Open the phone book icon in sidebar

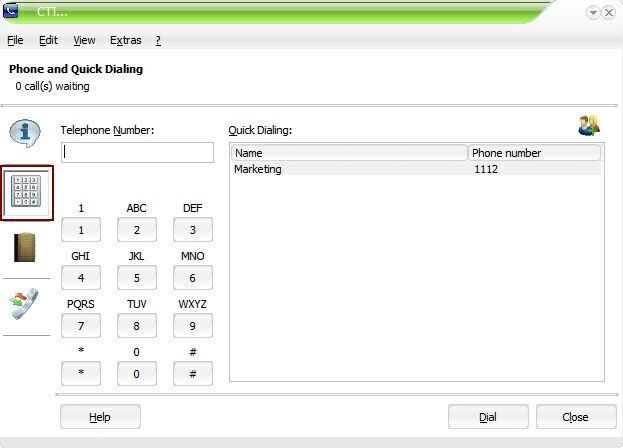pyautogui.click(x=25, y=247)
